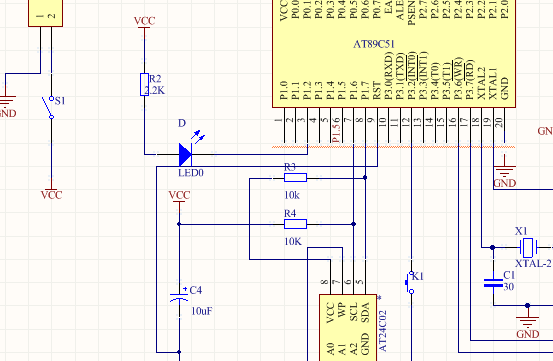The width and height of the screenshot is (553, 361).
Task: Click the junction dot right of R4
Action: tap(354, 224)
